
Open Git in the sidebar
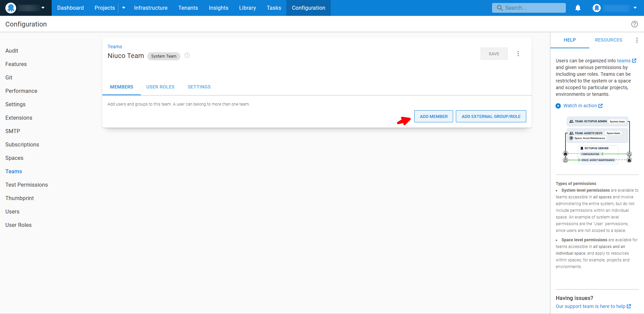pos(9,77)
